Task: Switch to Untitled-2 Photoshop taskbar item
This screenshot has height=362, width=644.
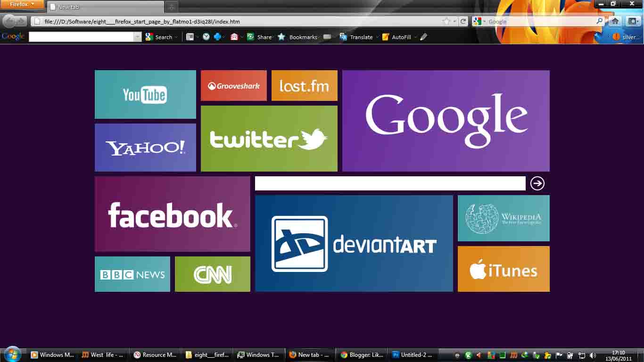Action: tap(414, 355)
